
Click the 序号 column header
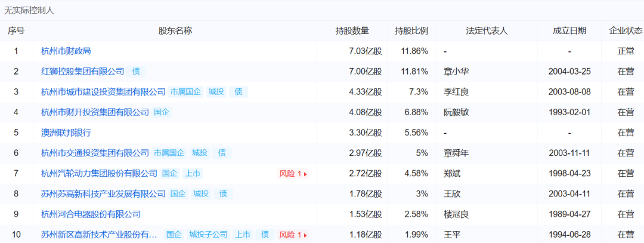coord(16,31)
